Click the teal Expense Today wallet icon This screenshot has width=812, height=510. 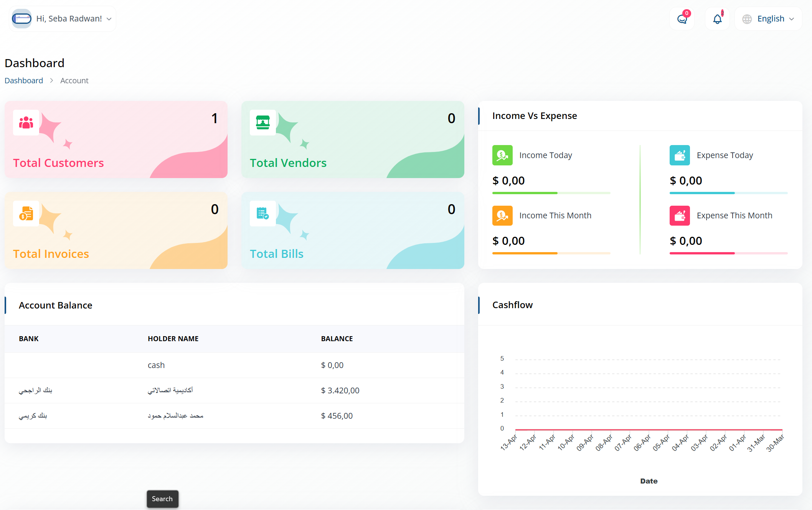pyautogui.click(x=680, y=155)
